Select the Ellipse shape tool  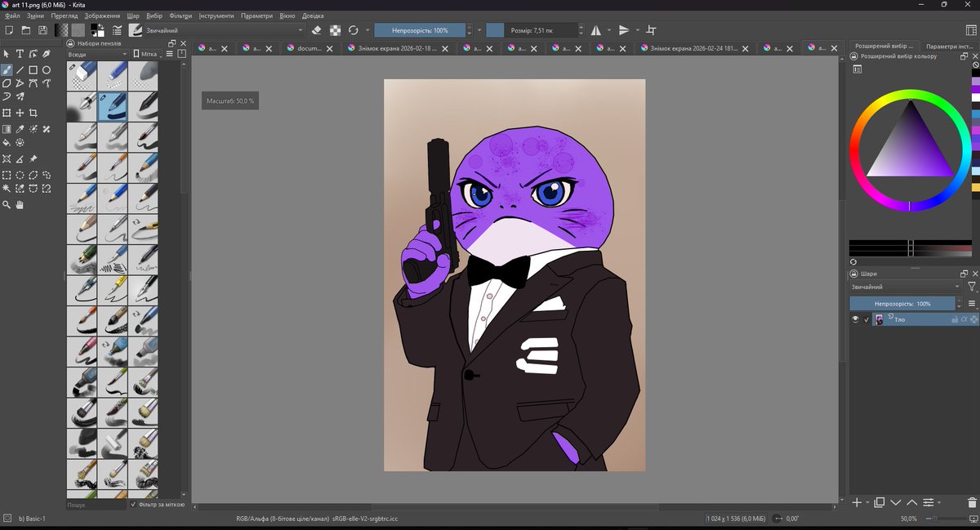47,70
